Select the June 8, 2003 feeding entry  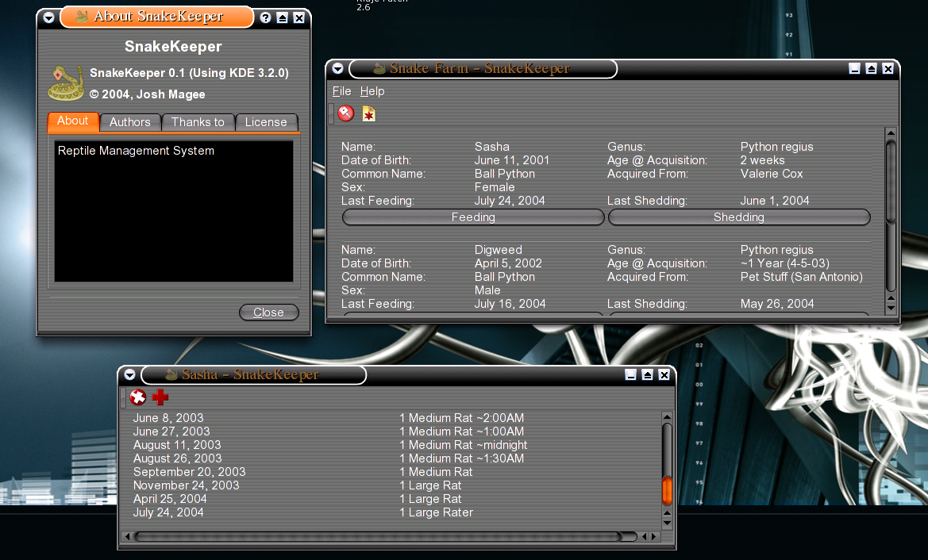[x=168, y=417]
